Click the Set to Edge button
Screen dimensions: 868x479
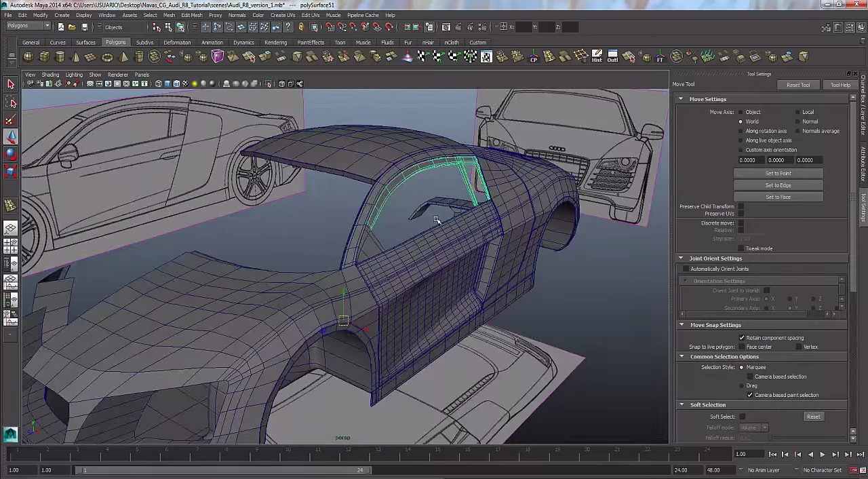[x=778, y=185]
